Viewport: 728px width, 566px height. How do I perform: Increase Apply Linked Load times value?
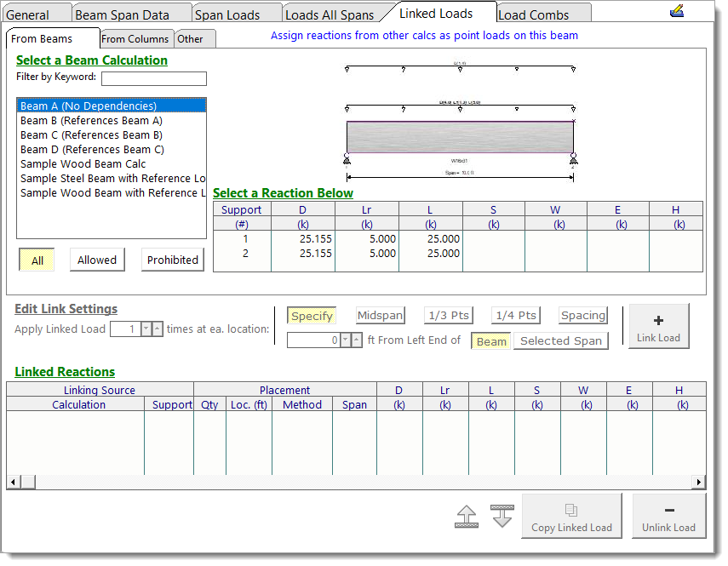158,329
